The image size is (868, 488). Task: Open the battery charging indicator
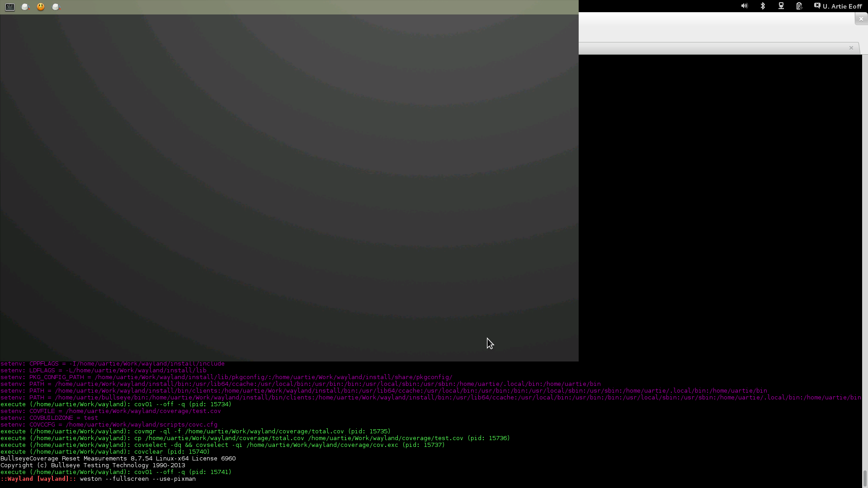[799, 6]
